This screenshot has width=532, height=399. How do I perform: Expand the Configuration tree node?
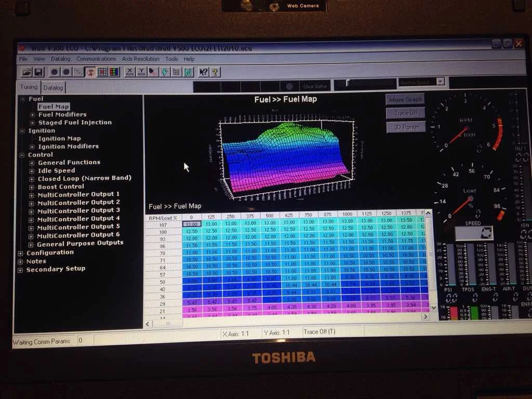pos(21,253)
